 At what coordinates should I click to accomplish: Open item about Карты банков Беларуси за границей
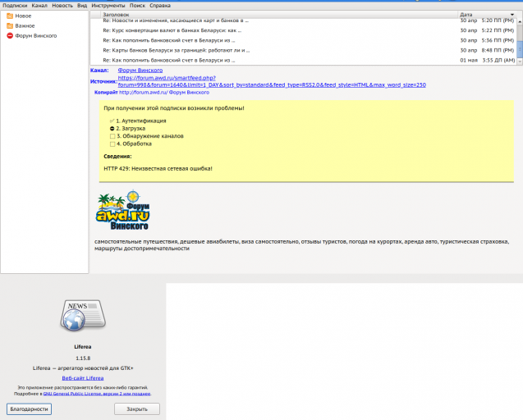click(176, 50)
